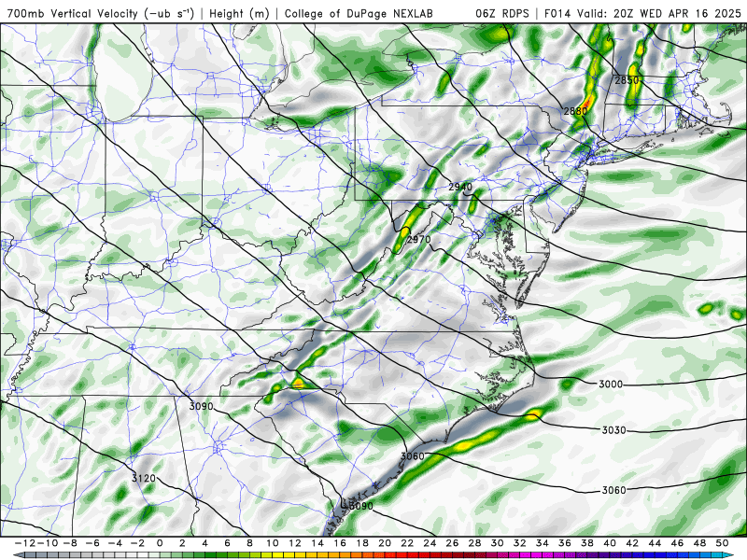
Task: Click the 2940 height contour label
Action: point(460,187)
